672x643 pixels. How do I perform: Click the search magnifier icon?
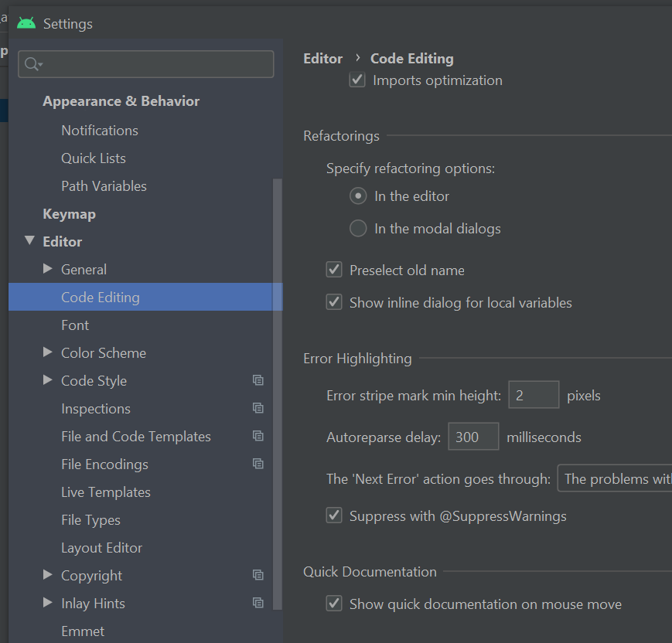(32, 64)
